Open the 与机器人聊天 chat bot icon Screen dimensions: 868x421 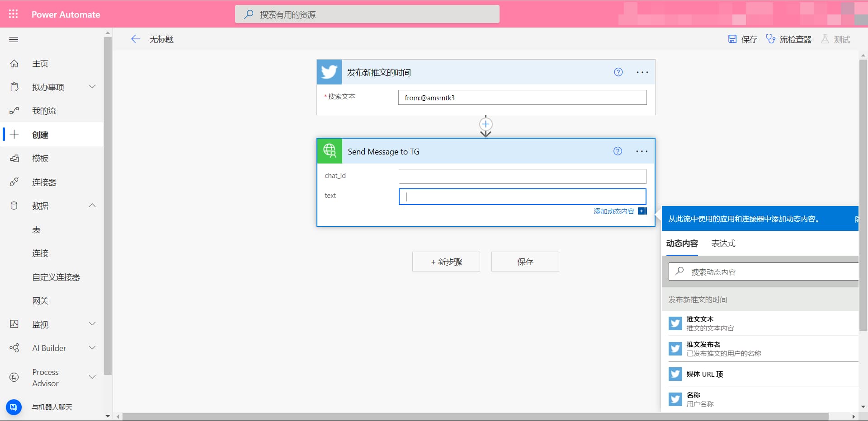click(14, 407)
